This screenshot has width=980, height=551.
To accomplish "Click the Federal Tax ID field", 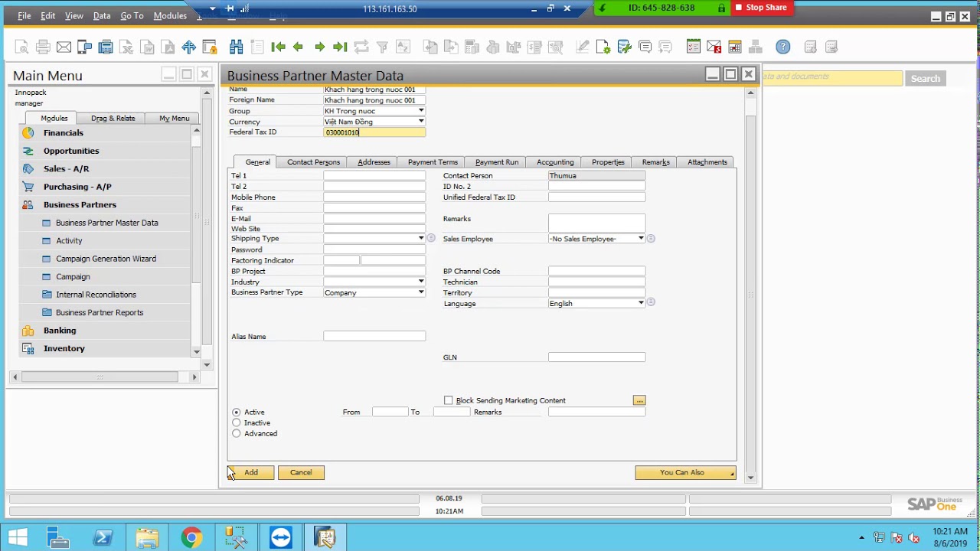I will (x=374, y=132).
